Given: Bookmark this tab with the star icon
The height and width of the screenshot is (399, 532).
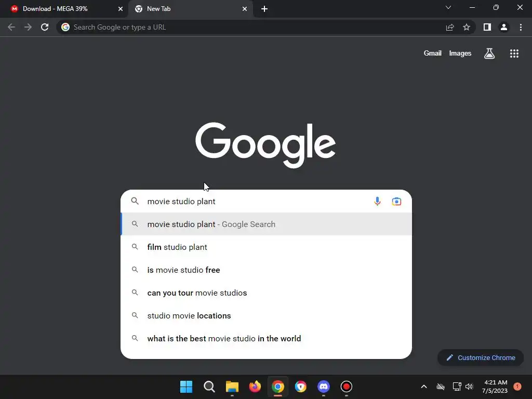Looking at the screenshot, I should point(467,27).
